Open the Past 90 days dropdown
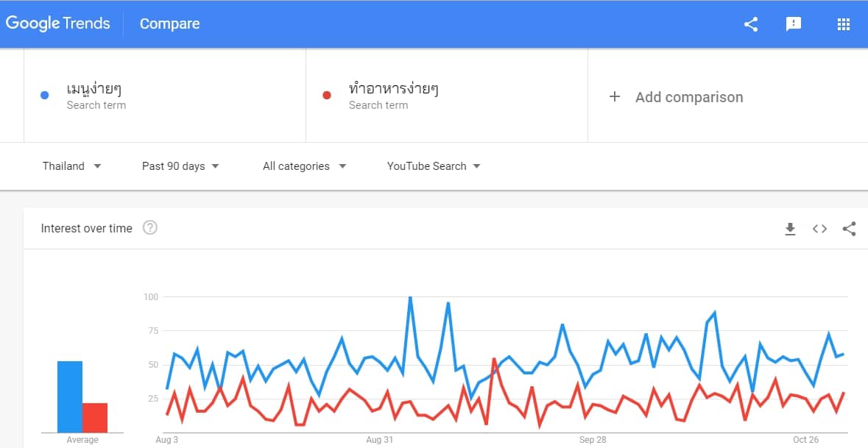 click(x=180, y=166)
